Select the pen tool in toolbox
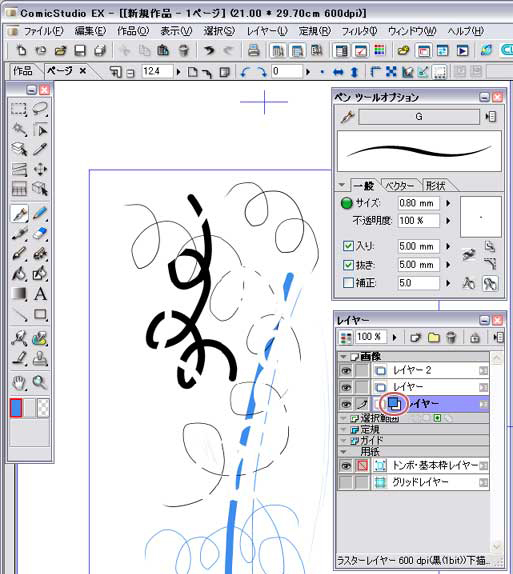The width and height of the screenshot is (513, 574). [19, 213]
